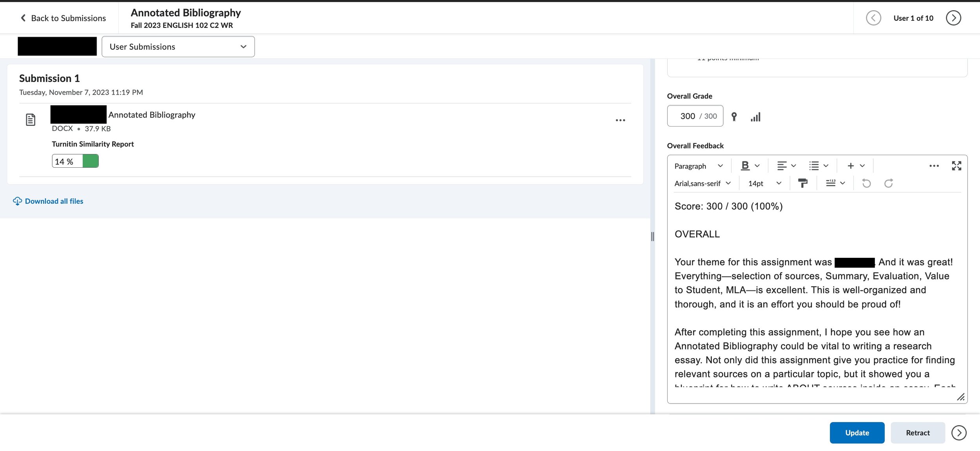Image resolution: width=980 pixels, height=451 pixels.
Task: Open the grade statistics bar chart icon
Action: pos(755,117)
